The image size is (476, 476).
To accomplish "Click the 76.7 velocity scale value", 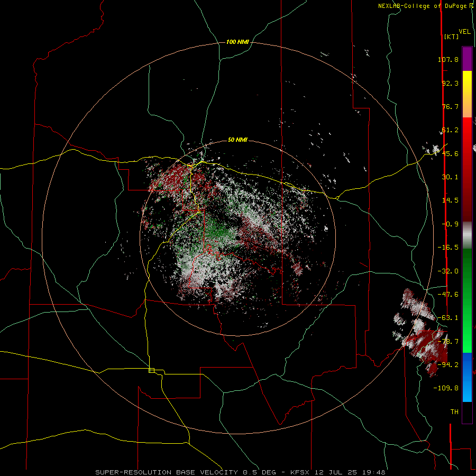I will tap(450, 106).
